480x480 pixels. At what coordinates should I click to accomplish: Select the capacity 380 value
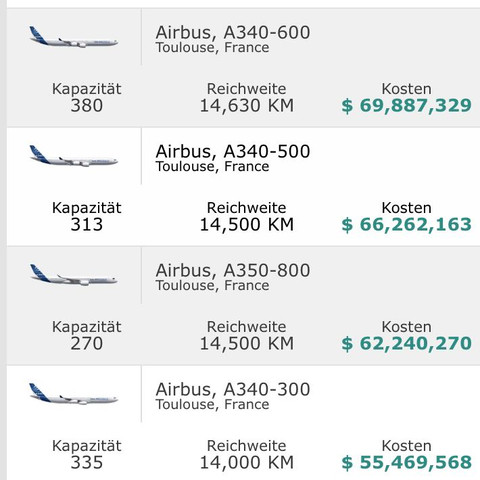point(87,106)
